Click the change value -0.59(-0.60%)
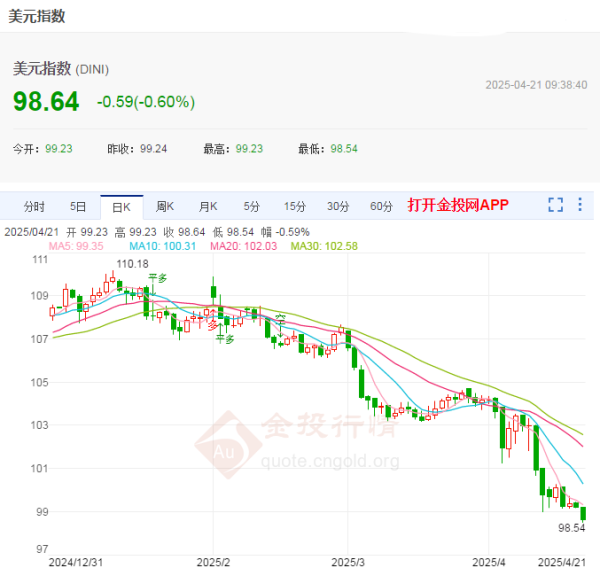 pyautogui.click(x=146, y=102)
